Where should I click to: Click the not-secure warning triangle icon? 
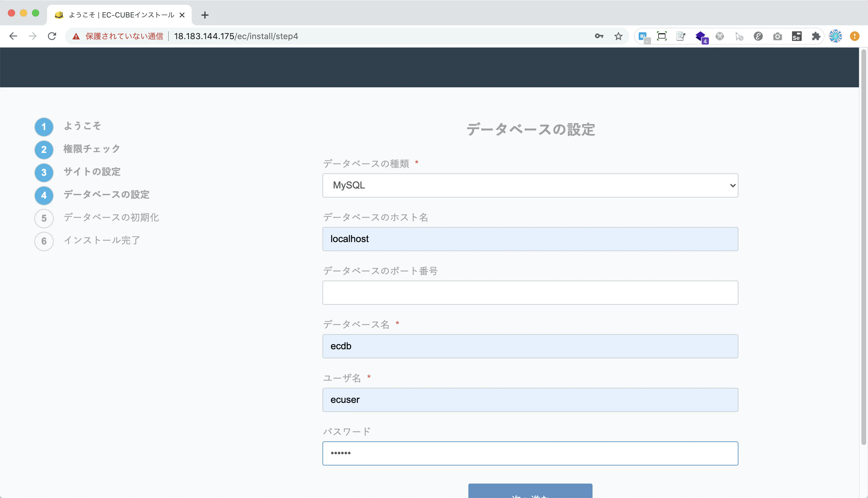[76, 36]
